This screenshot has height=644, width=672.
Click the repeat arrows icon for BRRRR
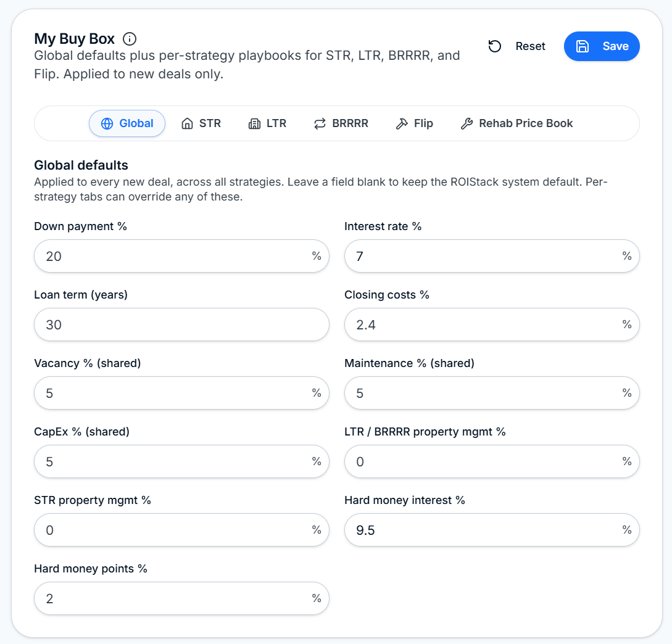(320, 124)
